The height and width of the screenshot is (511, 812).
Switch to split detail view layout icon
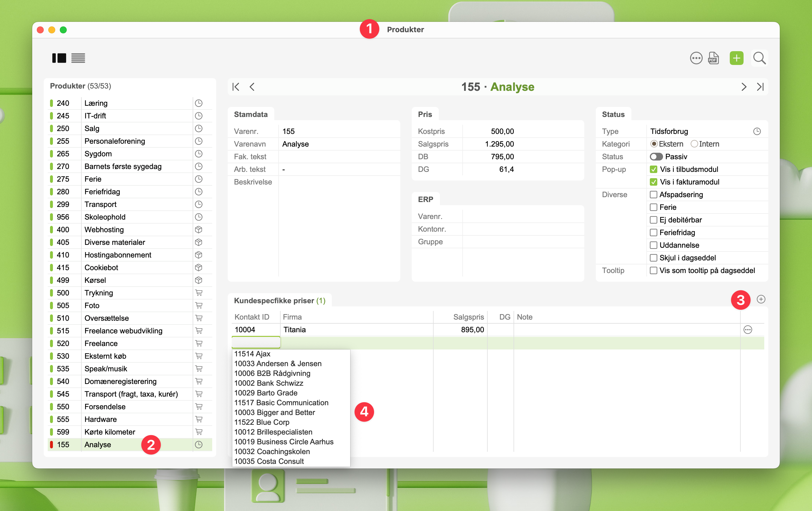pos(59,58)
